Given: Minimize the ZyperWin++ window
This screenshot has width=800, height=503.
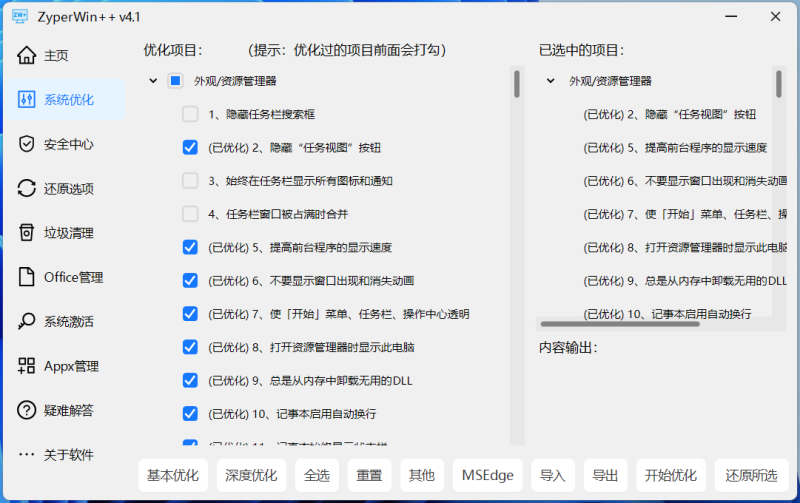Looking at the screenshot, I should [x=731, y=16].
